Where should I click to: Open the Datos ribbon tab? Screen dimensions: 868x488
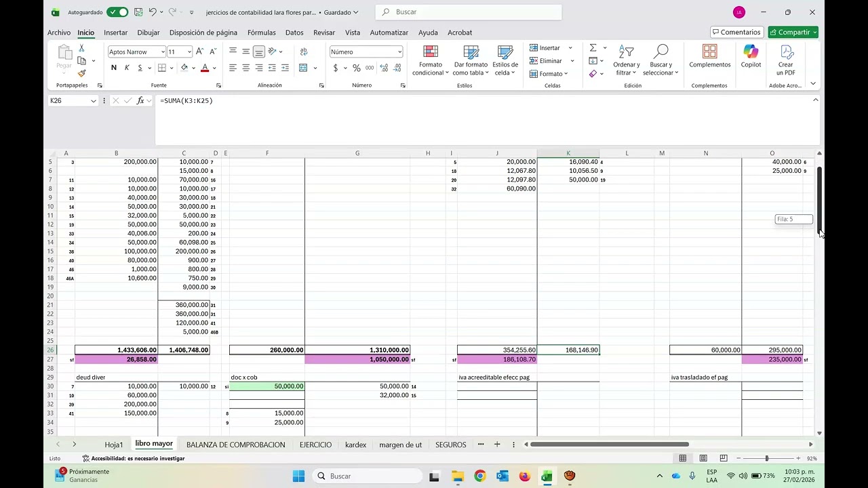pyautogui.click(x=294, y=33)
